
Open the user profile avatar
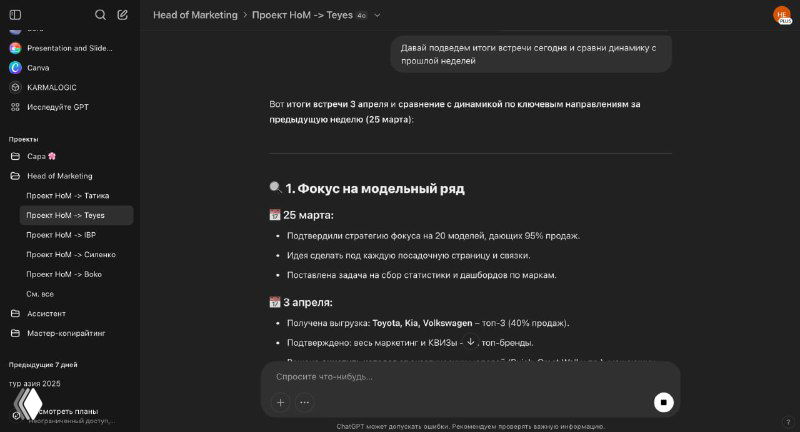pyautogui.click(x=782, y=15)
